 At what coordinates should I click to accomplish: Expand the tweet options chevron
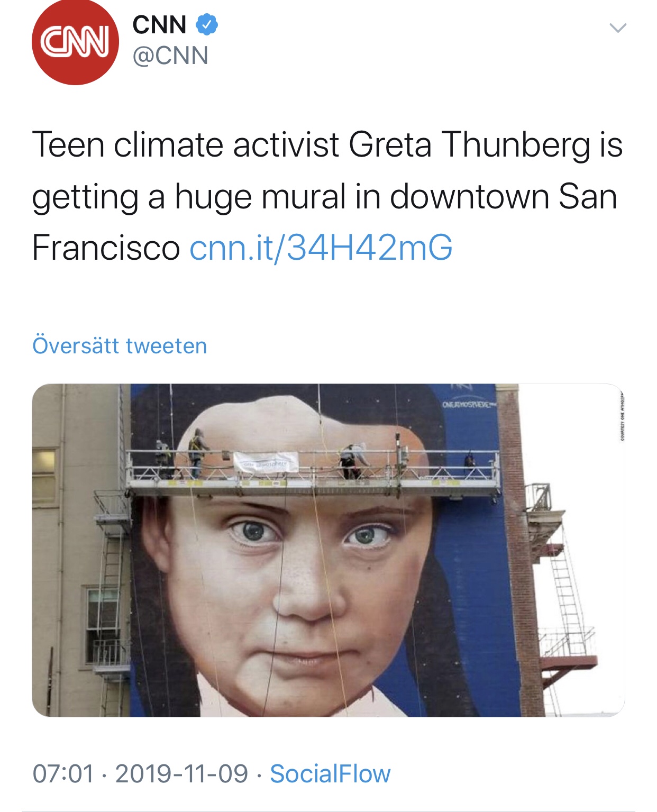pos(617,28)
